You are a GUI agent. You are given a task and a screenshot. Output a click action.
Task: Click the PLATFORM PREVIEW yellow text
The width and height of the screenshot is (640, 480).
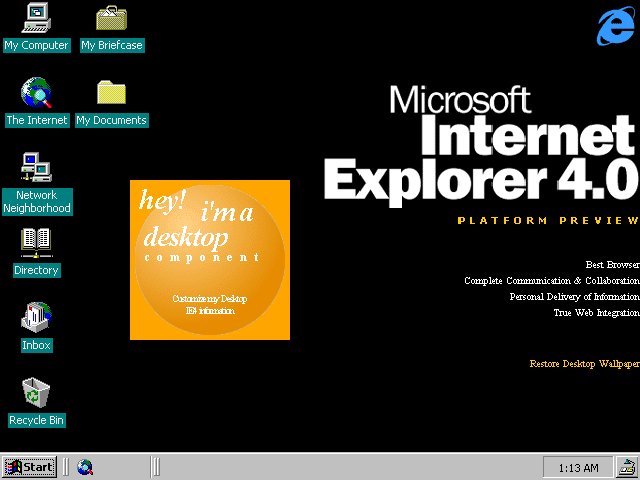pos(548,220)
